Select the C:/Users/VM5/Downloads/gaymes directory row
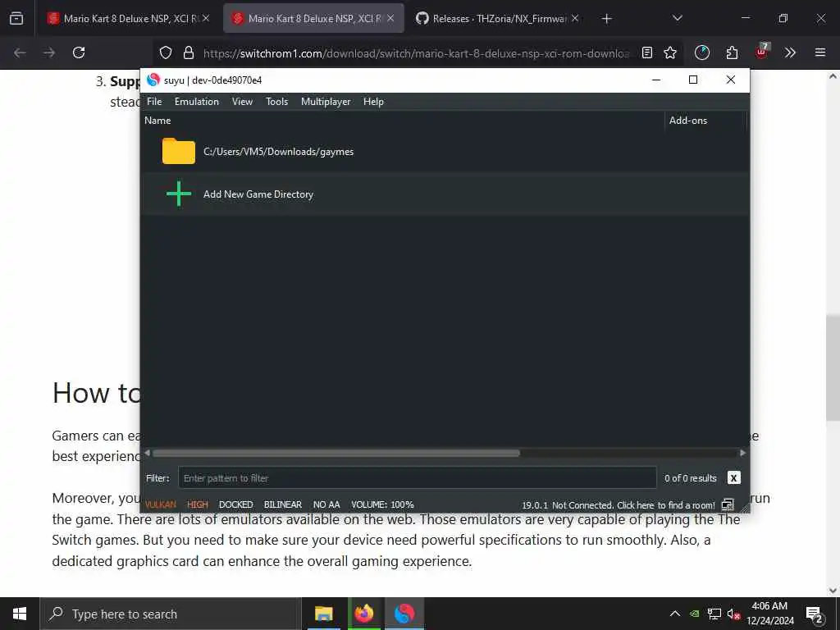840x630 pixels. 444,152
